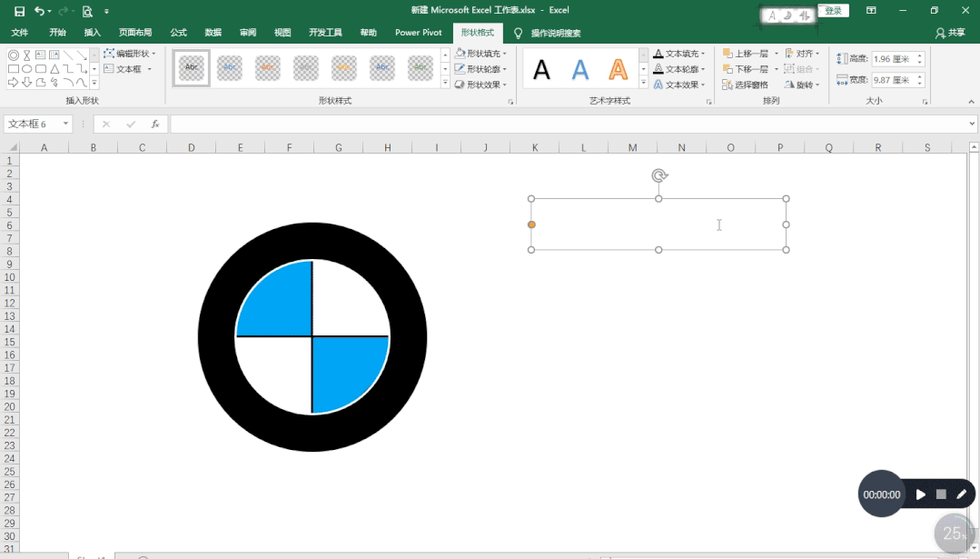Click the insert function fx button
Screen dimensions: 980x559
click(x=155, y=124)
